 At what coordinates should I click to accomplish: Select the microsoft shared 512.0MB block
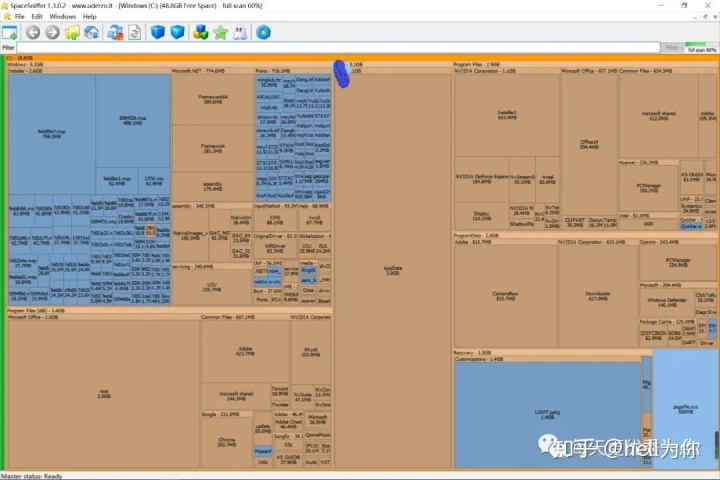coord(658,116)
